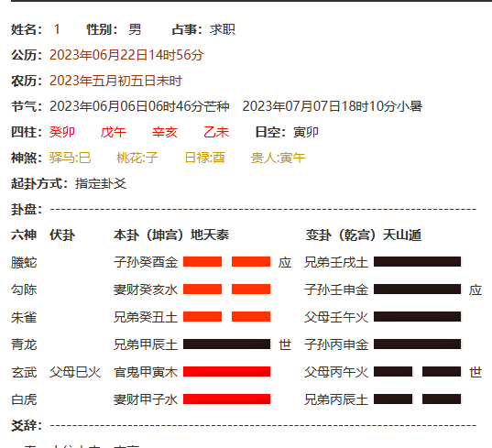Click the 爻辞 section label
Screen dimensions: 492x448
(x=27, y=426)
